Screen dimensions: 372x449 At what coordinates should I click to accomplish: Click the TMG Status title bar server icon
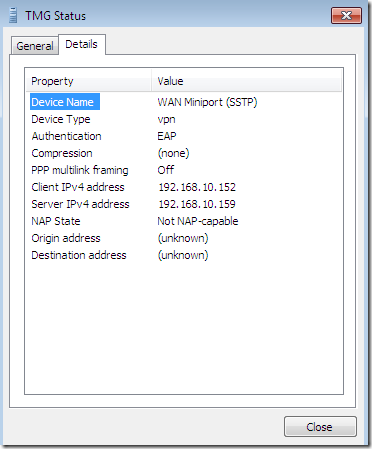coord(13,15)
